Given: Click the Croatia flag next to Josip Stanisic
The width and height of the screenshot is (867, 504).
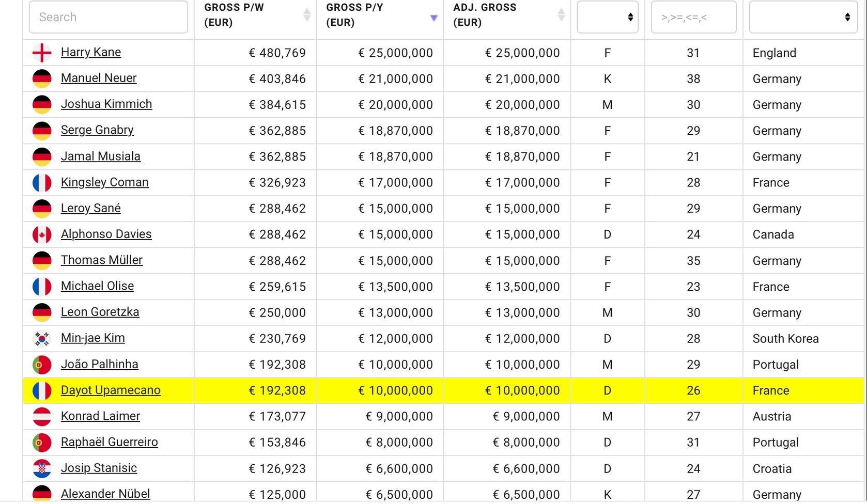Looking at the screenshot, I should (x=42, y=468).
